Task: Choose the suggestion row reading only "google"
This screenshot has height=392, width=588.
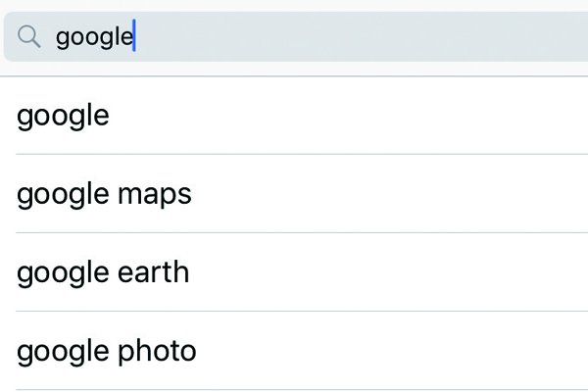Action: click(64, 116)
